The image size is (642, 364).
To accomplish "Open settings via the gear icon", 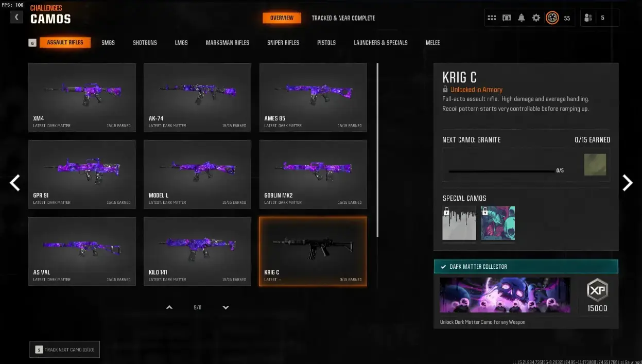I will click(x=536, y=18).
